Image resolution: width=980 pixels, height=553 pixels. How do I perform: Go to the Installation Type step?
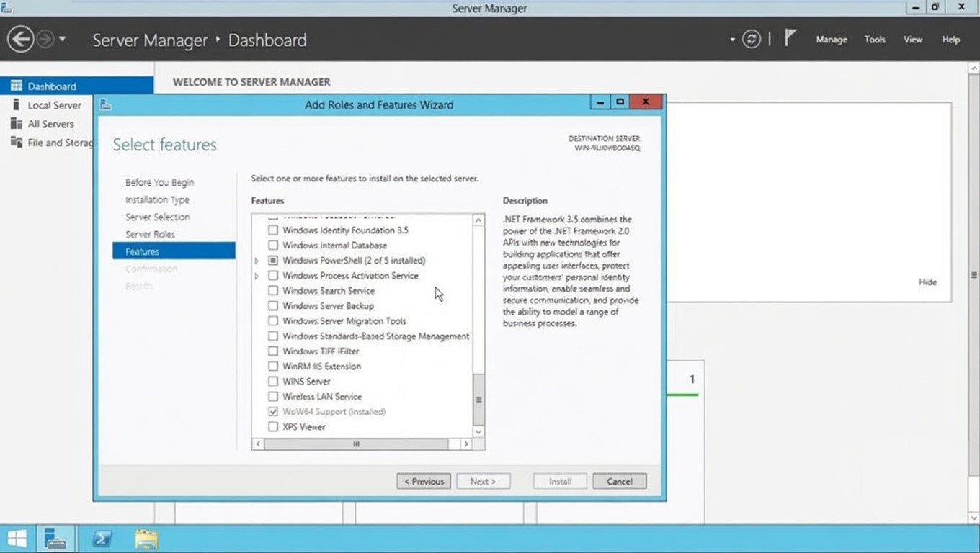(x=157, y=199)
